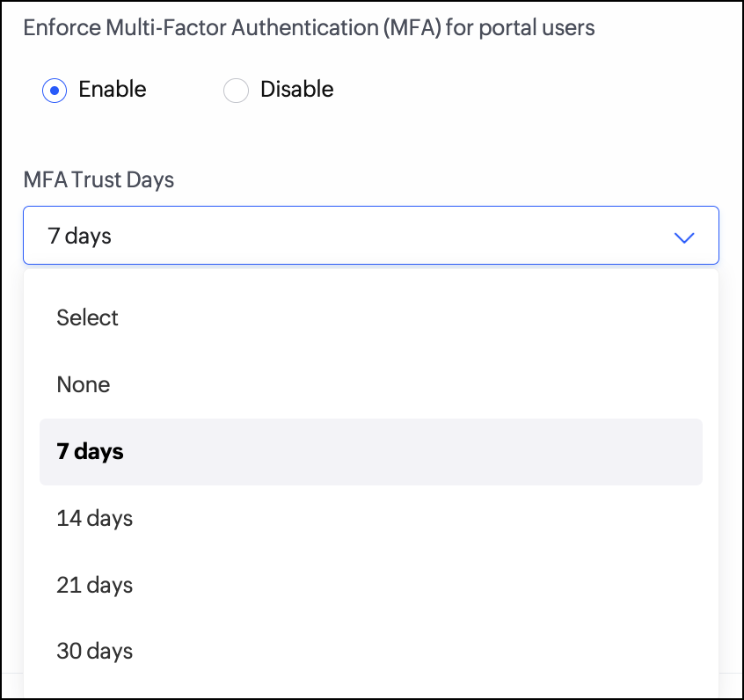Click the 'Enforce Multi-Factor Authentication' heading text
Viewport: 744px width, 700px height.
[309, 27]
